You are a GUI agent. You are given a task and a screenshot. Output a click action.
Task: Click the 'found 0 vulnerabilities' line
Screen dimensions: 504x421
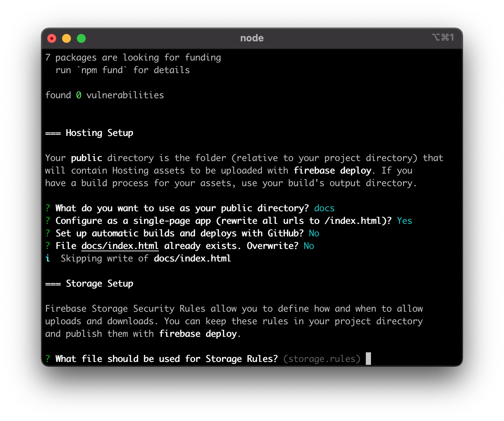[105, 95]
